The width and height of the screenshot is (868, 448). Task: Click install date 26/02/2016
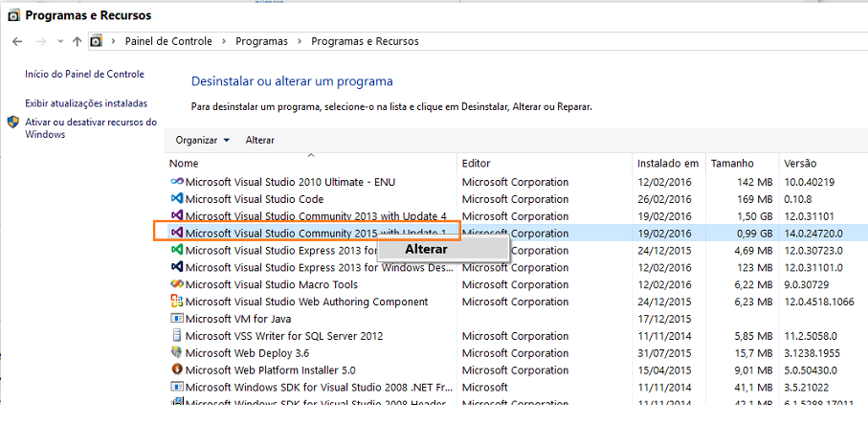click(x=664, y=199)
